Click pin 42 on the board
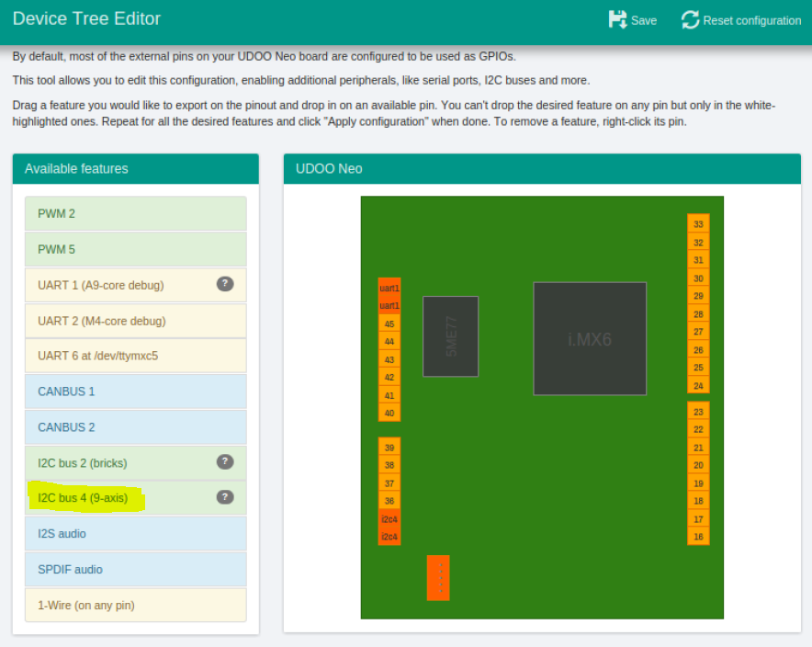 pos(389,377)
